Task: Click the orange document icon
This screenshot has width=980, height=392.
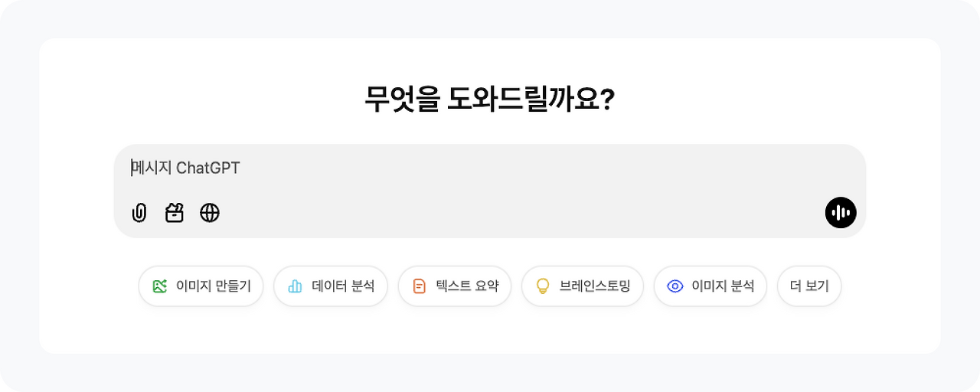Action: [419, 286]
